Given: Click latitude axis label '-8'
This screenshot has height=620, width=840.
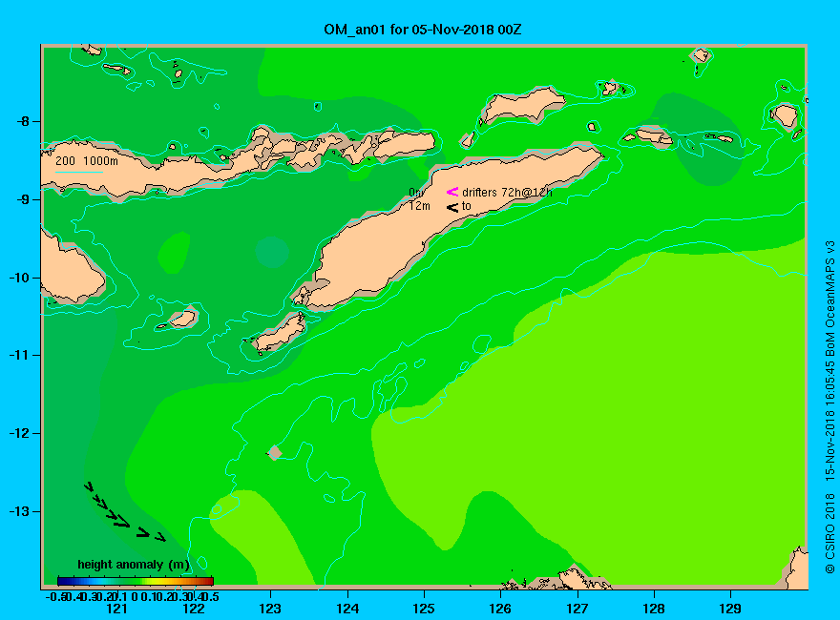Looking at the screenshot, I should pyautogui.click(x=23, y=121).
